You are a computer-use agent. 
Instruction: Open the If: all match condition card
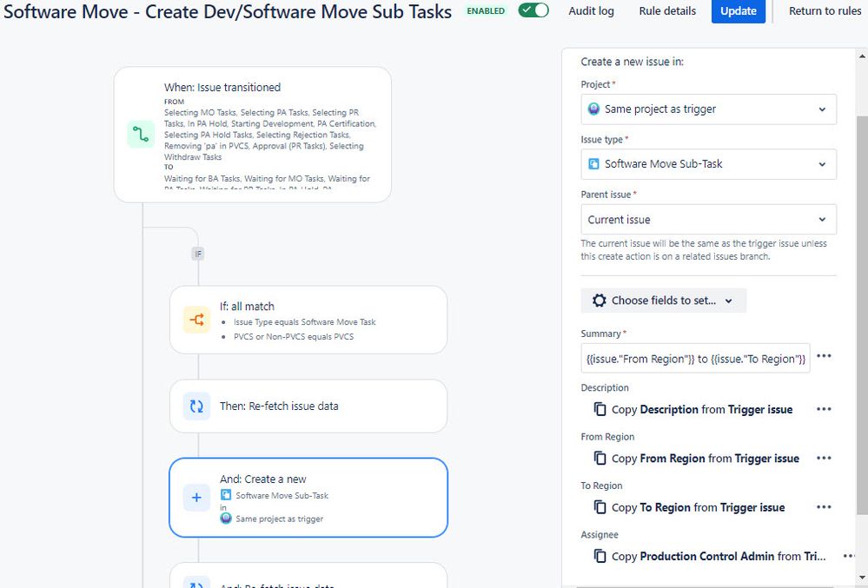pos(308,320)
